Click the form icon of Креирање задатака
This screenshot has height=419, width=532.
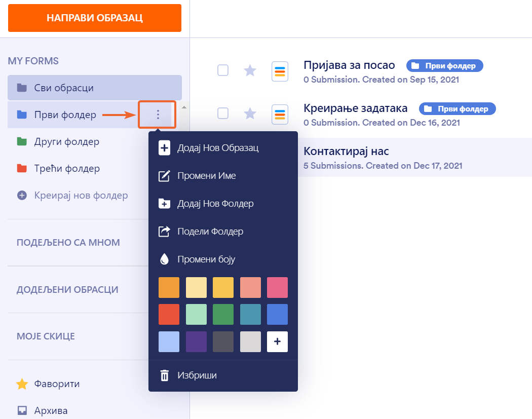point(280,114)
